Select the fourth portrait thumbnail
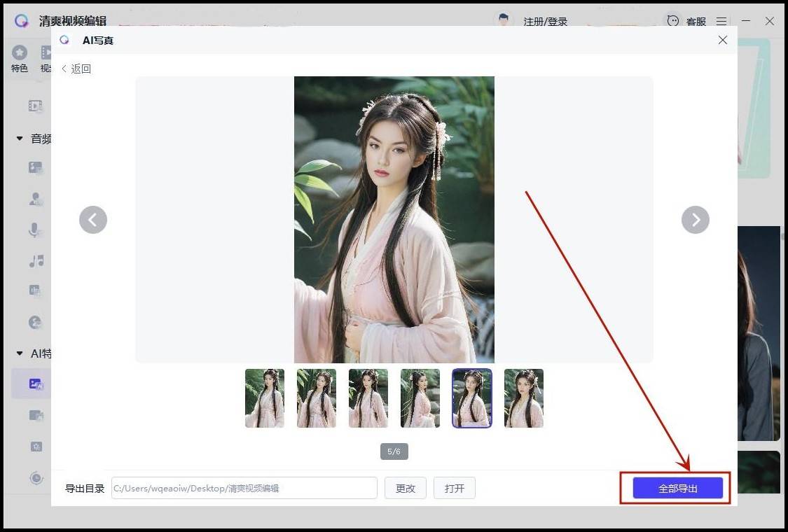This screenshot has height=532, width=788. point(420,398)
